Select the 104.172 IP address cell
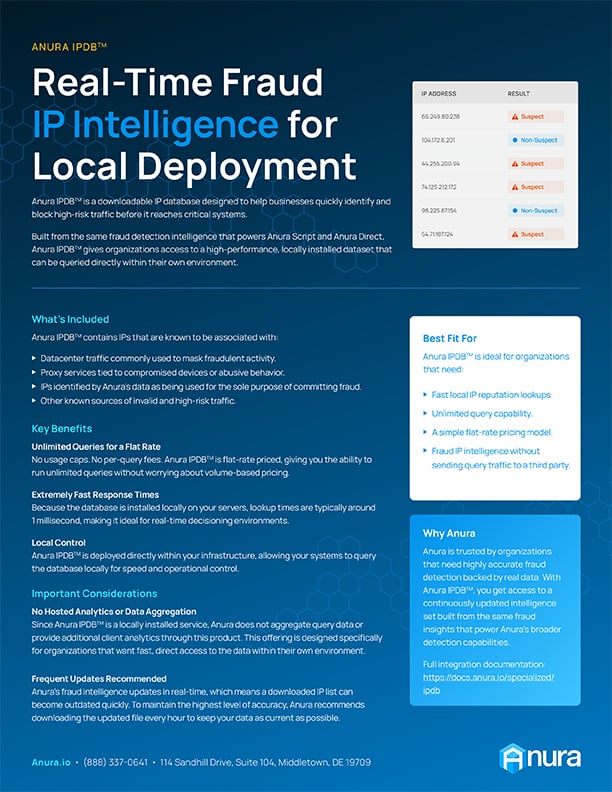Image resolution: width=612 pixels, height=792 pixels. pyautogui.click(x=438, y=140)
